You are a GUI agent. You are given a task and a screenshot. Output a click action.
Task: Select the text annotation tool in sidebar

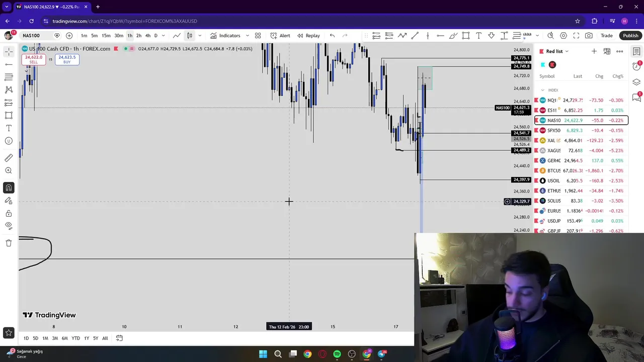pyautogui.click(x=9, y=128)
